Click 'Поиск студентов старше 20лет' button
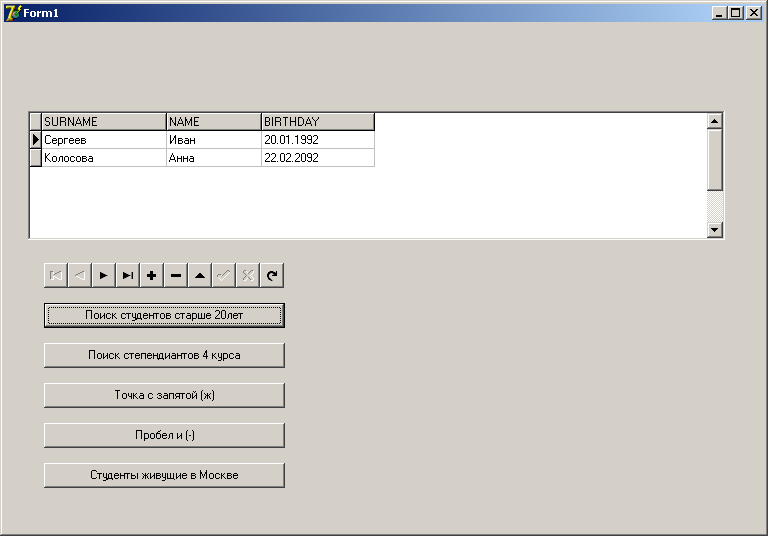The image size is (768, 536). pyautogui.click(x=164, y=315)
